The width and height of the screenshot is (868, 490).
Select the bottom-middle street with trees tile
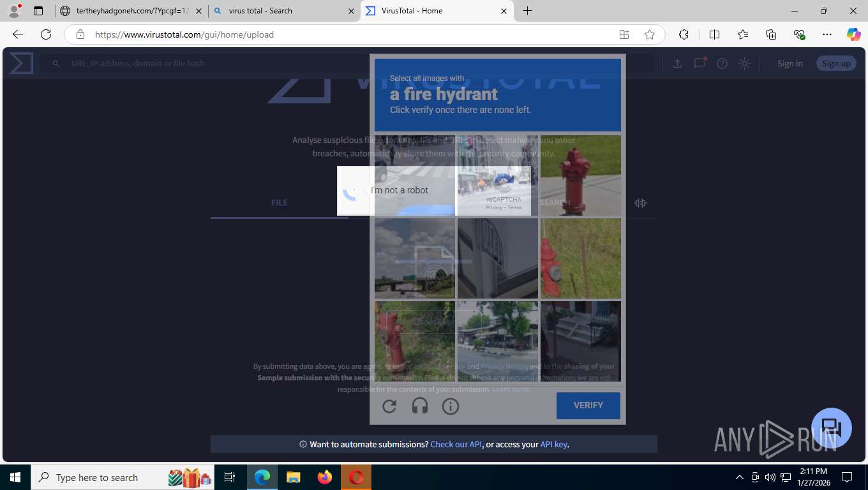[498, 341]
